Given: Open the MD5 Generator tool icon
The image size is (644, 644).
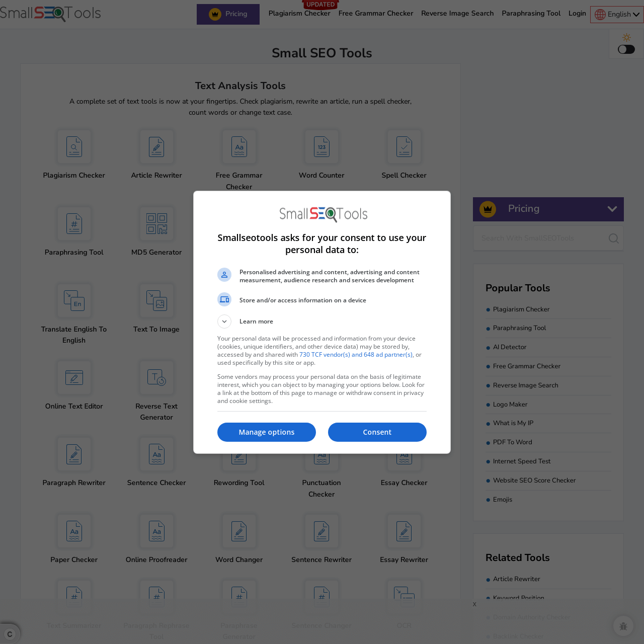Looking at the screenshot, I should [156, 223].
